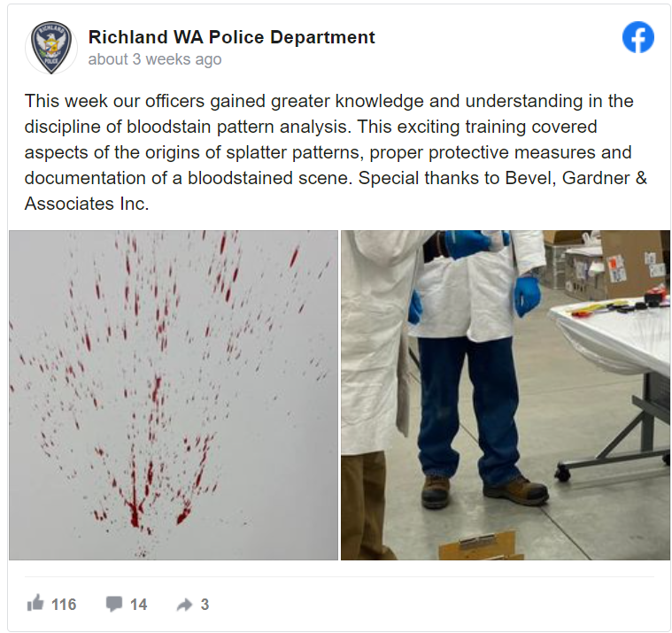Click the 14 comments count
The image size is (672, 633).
(x=138, y=605)
